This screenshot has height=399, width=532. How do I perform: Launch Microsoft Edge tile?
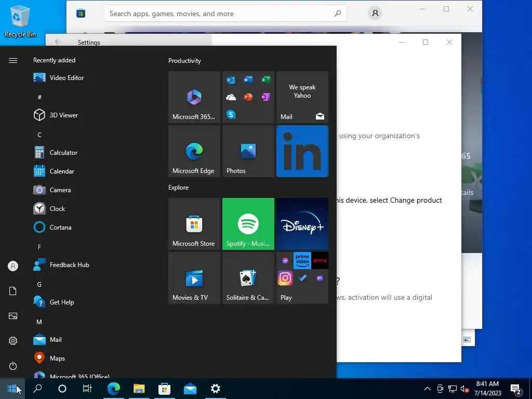(194, 151)
